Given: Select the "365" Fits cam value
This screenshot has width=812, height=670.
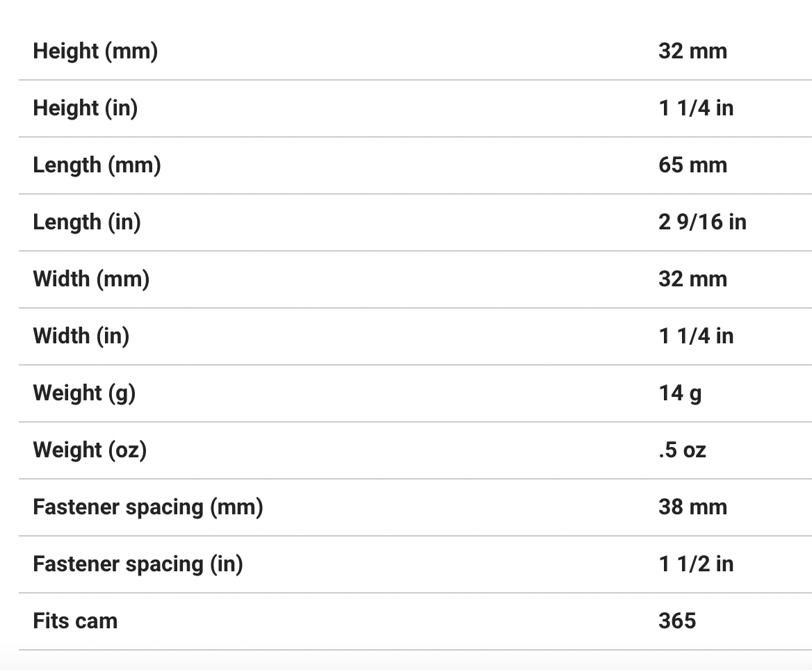Looking at the screenshot, I should [677, 621].
